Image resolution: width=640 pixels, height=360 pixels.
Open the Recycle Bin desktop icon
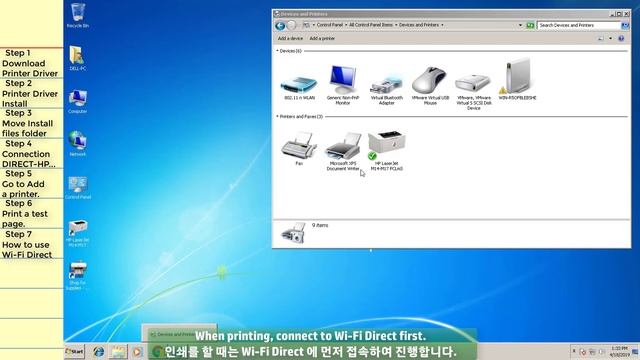point(78,16)
